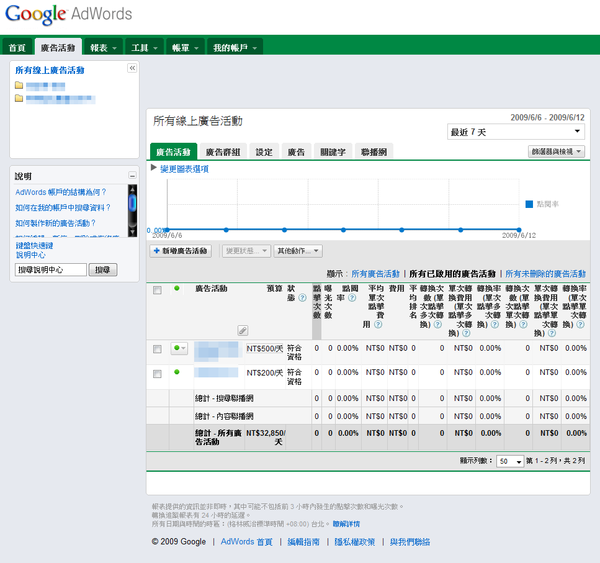Click the pencil edit icon in table header

pos(243,330)
